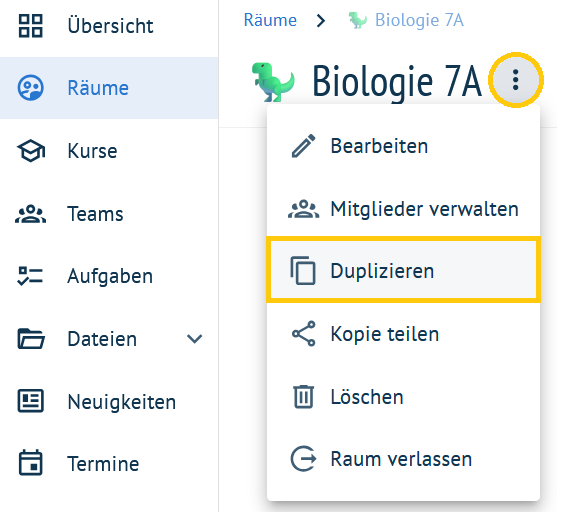Expand the Dateien submenu chevron
Image resolution: width=561 pixels, height=512 pixels.
[195, 338]
